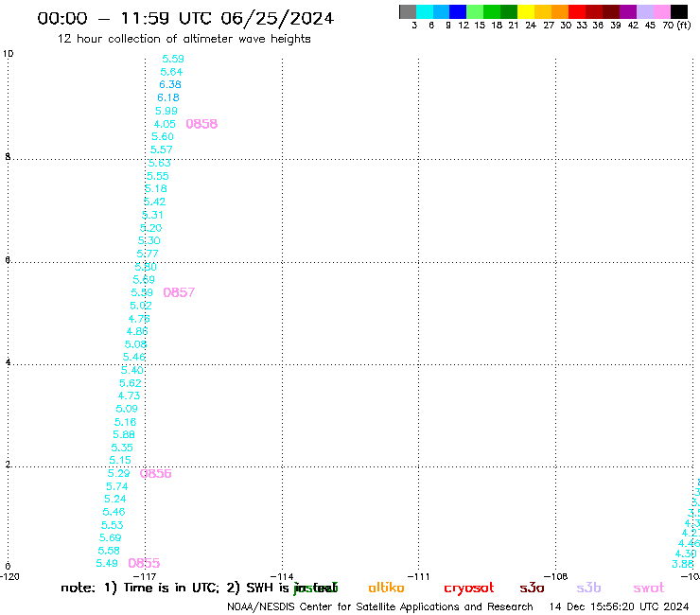The height and width of the screenshot is (615, 700).
Task: Click the wave height value '5.42'
Action: [x=154, y=202]
